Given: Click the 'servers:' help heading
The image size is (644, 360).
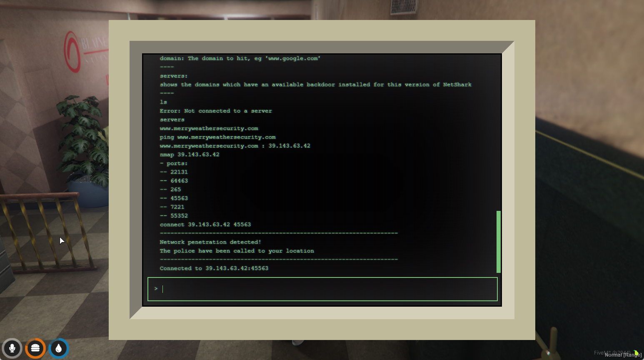Looking at the screenshot, I should click(174, 76).
